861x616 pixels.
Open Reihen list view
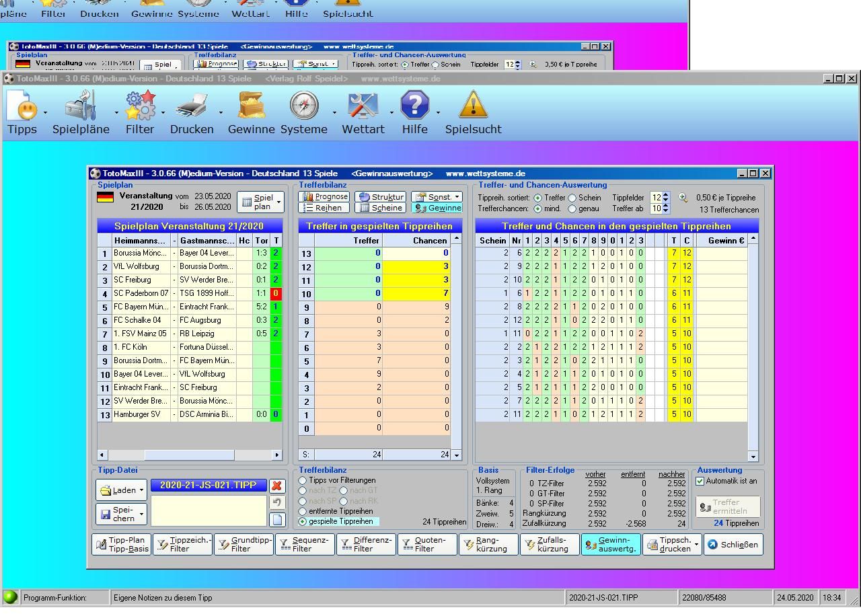pyautogui.click(x=324, y=208)
